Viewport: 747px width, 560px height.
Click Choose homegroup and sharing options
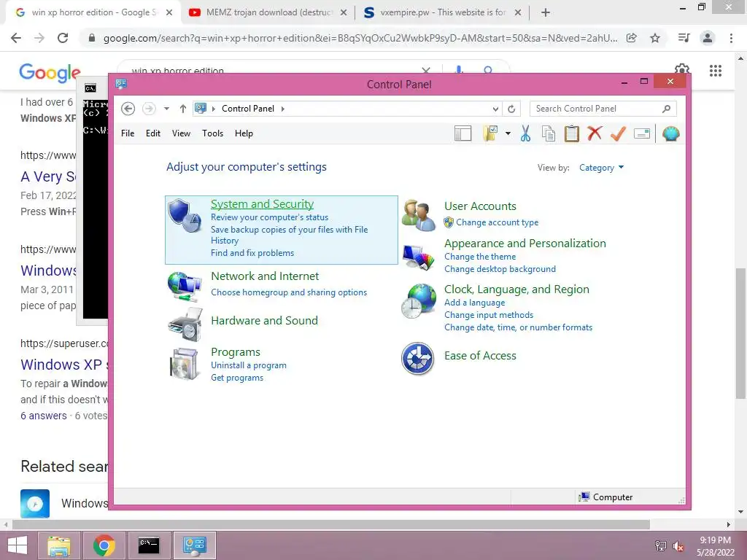[x=289, y=292]
